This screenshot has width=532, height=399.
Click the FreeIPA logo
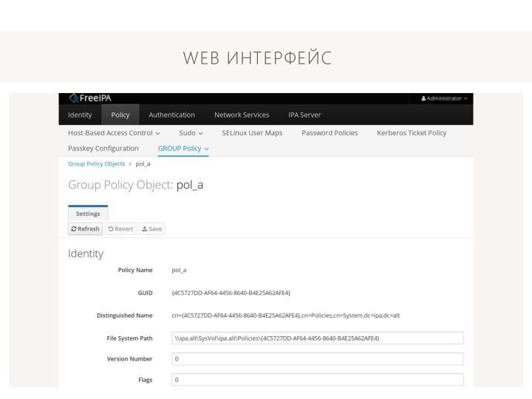tap(90, 98)
